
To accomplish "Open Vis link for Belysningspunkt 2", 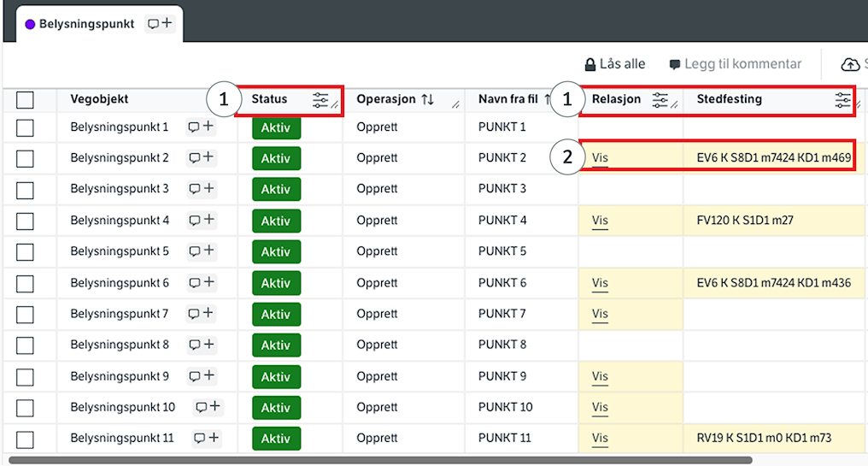I will (600, 158).
